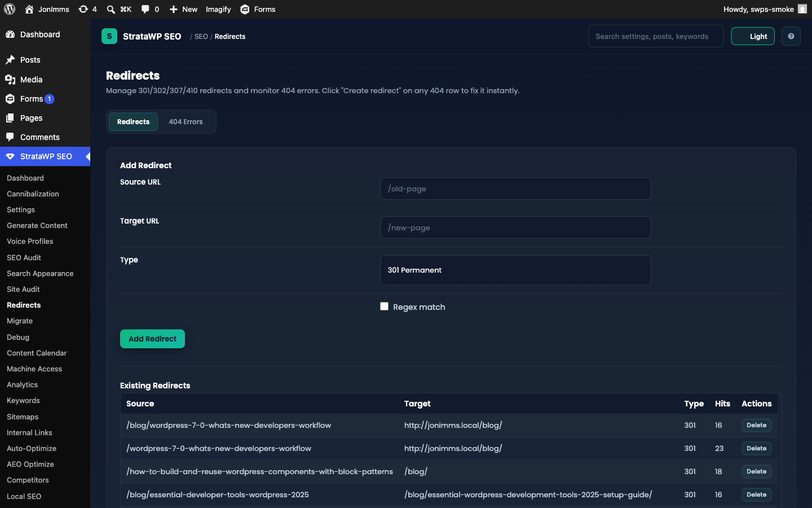Screen dimensions: 812x508
Task: Click the Target column header
Action: coord(417,404)
